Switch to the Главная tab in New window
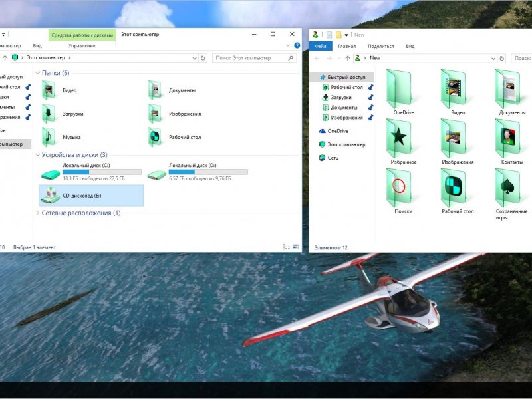 point(346,46)
